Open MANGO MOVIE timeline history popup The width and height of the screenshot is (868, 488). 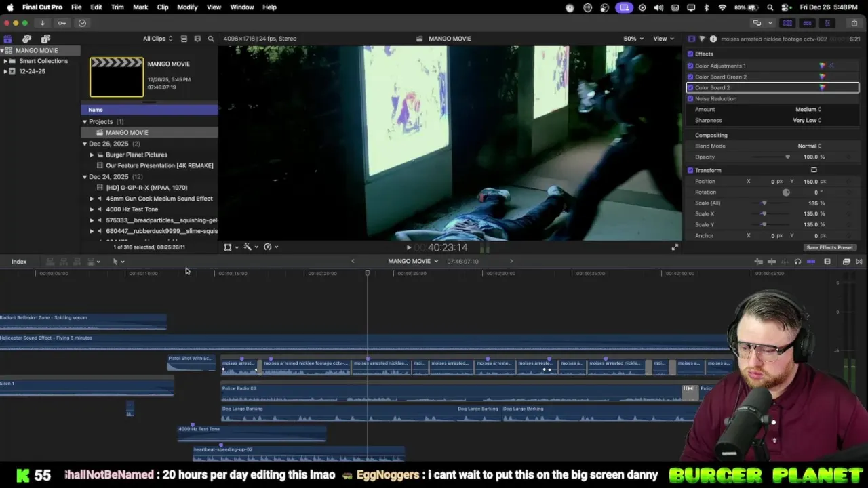pyautogui.click(x=413, y=262)
